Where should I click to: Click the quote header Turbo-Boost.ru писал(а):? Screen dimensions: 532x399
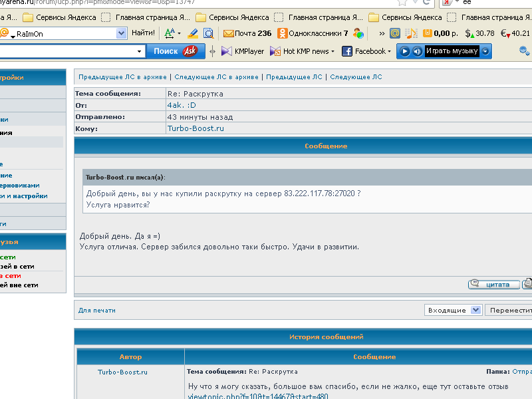point(125,177)
